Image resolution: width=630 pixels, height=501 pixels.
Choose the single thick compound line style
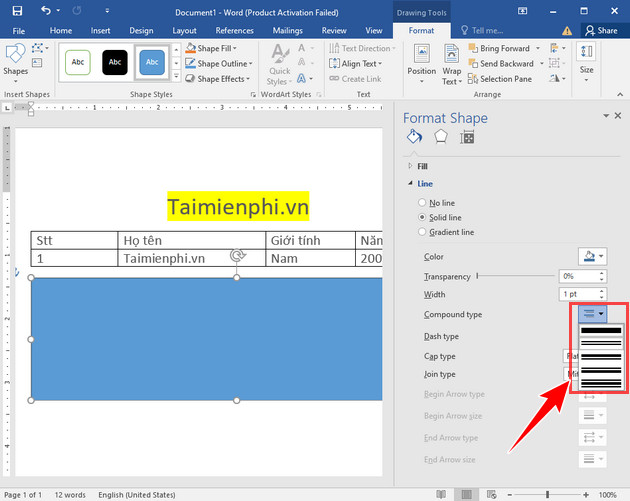[x=601, y=330]
